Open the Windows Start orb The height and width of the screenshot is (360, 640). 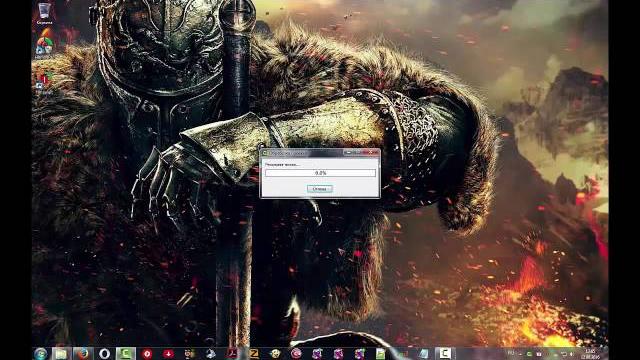pos(41,354)
